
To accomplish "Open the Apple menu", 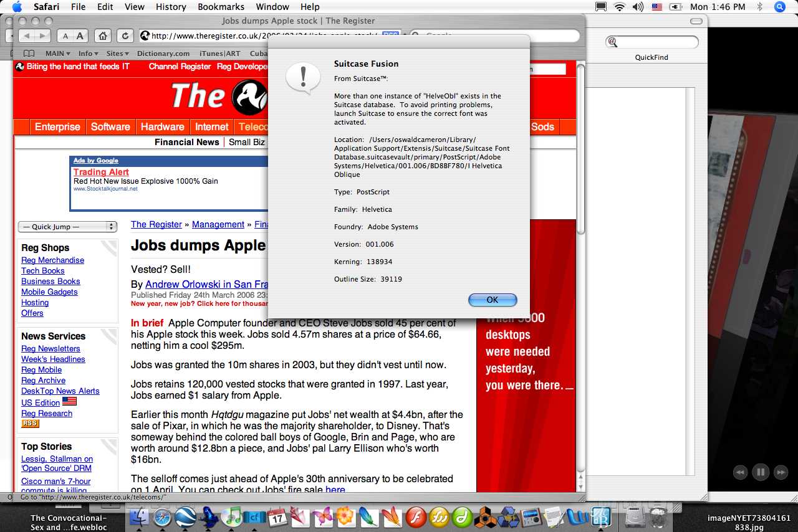I will point(17,7).
